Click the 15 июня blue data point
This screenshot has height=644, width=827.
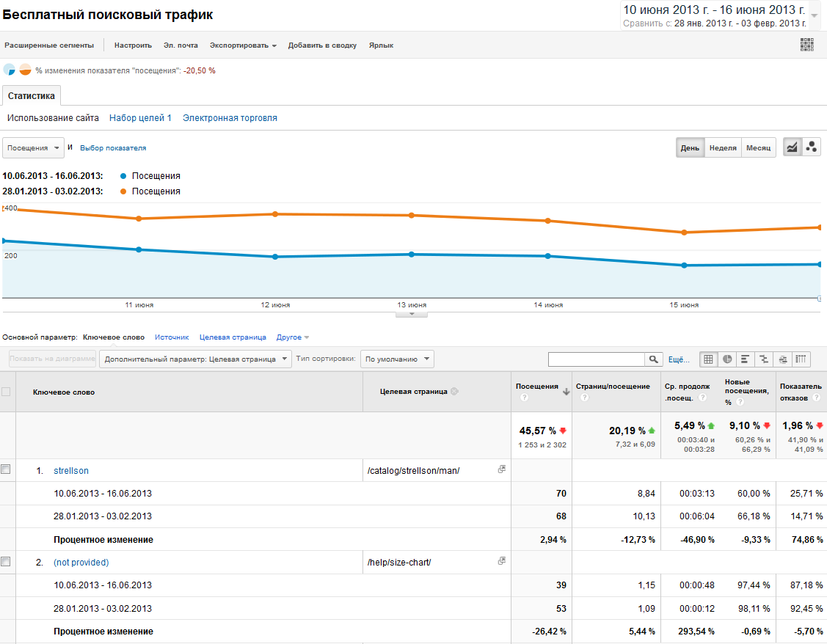684,265
